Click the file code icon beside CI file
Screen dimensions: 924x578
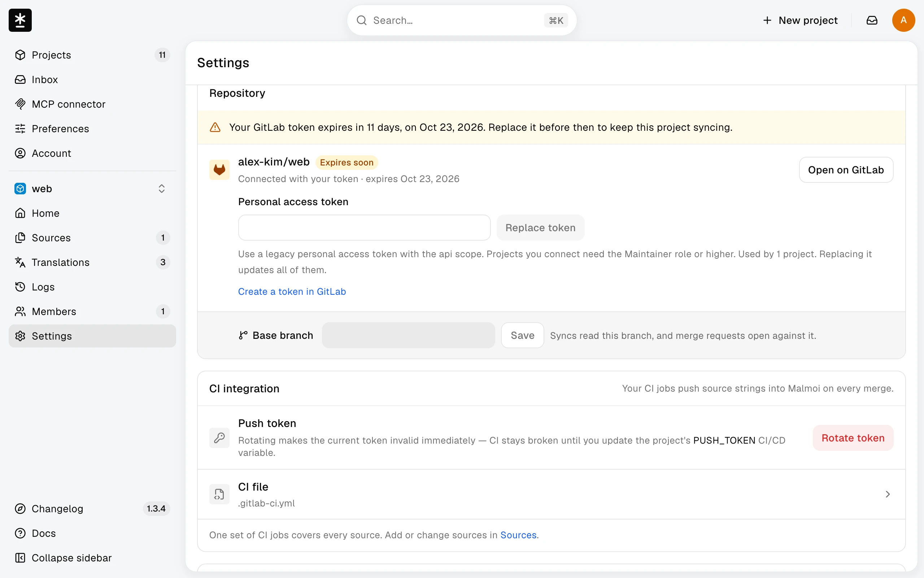point(219,494)
